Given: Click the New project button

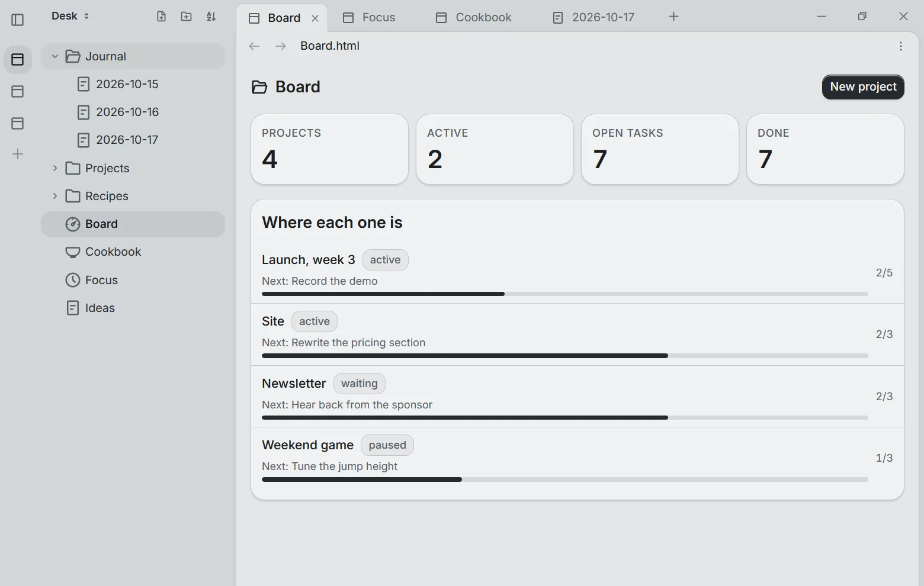Looking at the screenshot, I should click(863, 87).
